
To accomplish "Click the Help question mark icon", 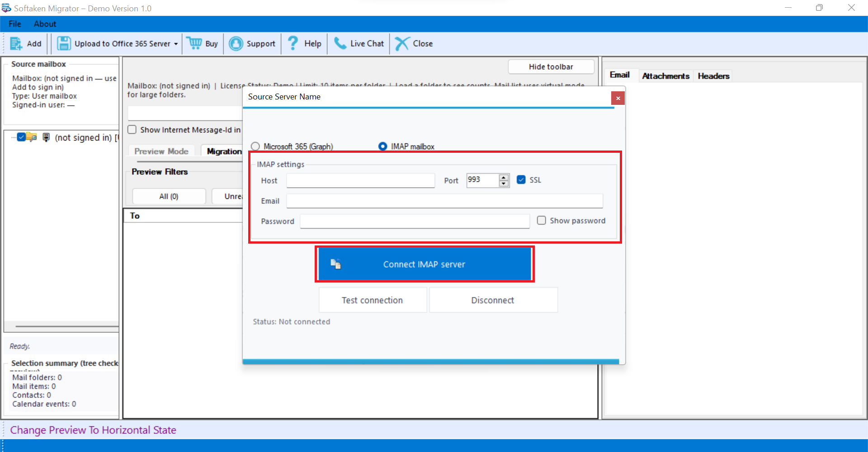I will 293,43.
